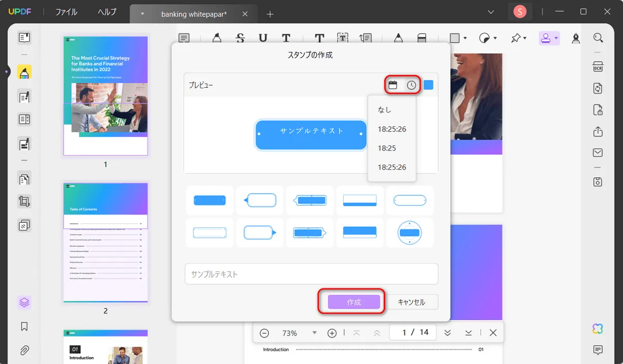Select the underline tool
Image resolution: width=623 pixels, height=364 pixels.
tap(263, 38)
